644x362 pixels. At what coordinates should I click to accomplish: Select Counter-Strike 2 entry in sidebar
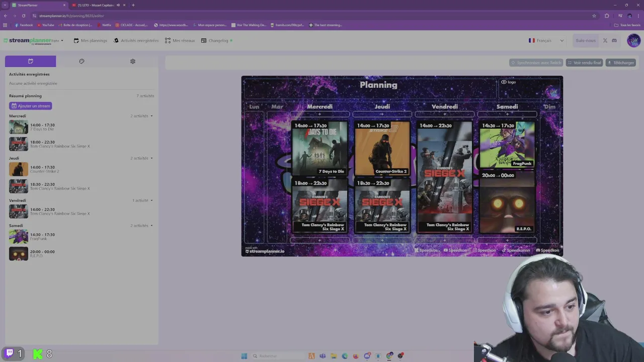tap(80, 169)
